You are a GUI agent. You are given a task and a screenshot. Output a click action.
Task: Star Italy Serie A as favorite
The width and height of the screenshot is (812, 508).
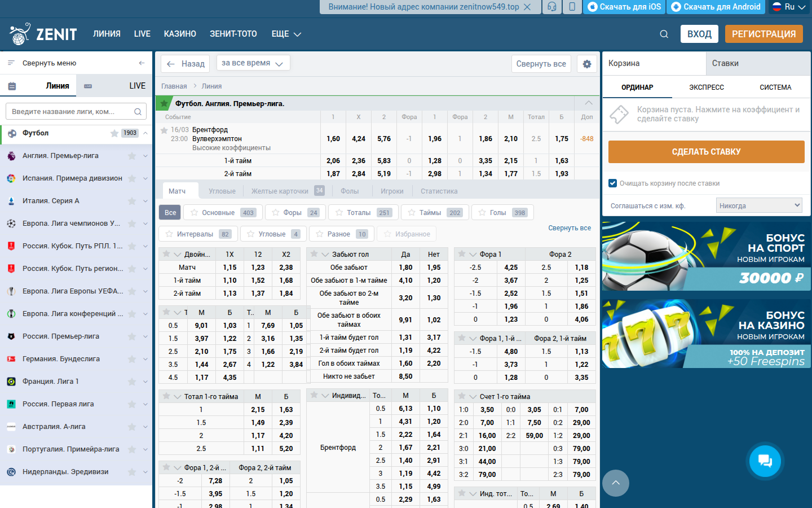(x=132, y=201)
